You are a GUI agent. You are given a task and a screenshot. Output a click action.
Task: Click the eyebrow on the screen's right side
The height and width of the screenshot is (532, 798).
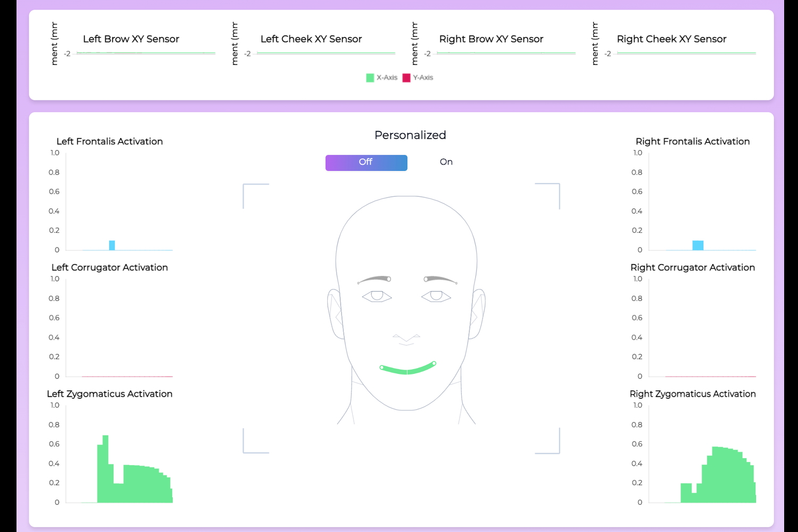pyautogui.click(x=440, y=279)
